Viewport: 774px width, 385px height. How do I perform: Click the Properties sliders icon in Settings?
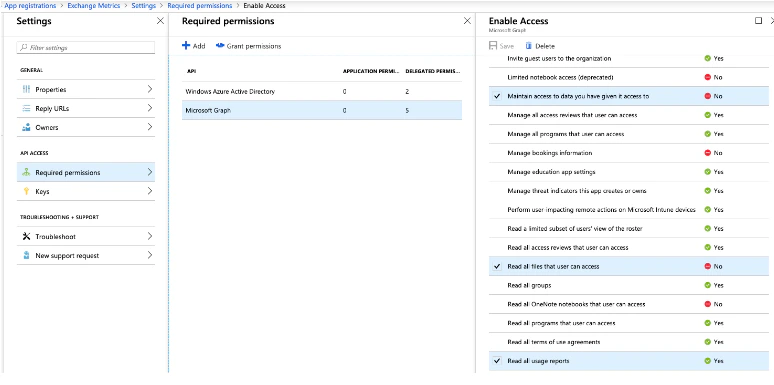(x=27, y=89)
